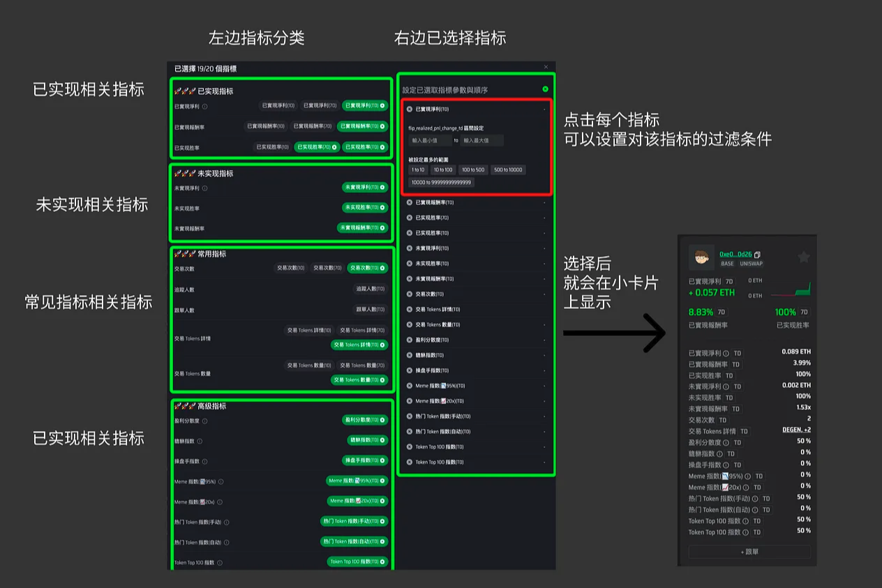The height and width of the screenshot is (588, 882).
Task: Select the 100 to 500 preset range
Action: tap(472, 170)
